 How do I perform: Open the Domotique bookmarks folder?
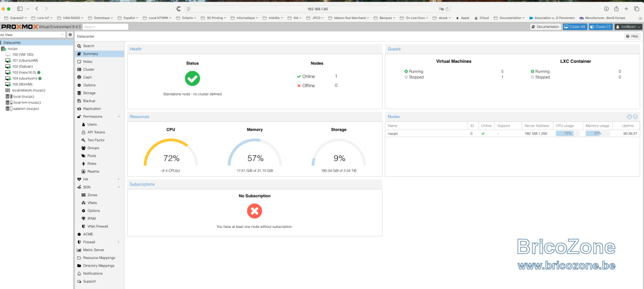[x=100, y=18]
